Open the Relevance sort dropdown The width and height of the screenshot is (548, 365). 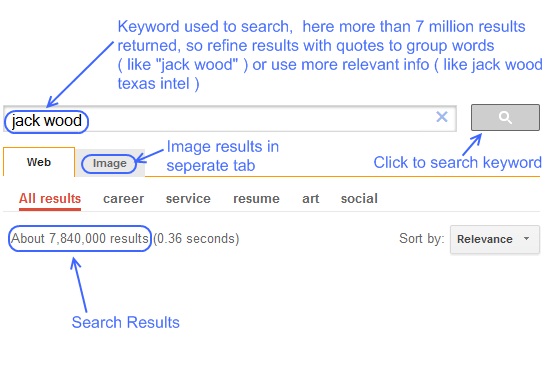click(495, 239)
